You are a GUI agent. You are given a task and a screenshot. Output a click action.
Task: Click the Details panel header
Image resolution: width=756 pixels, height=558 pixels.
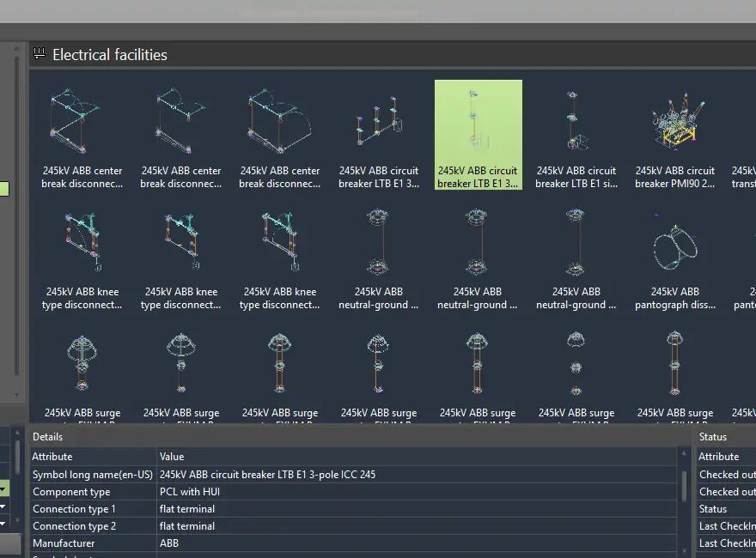48,437
